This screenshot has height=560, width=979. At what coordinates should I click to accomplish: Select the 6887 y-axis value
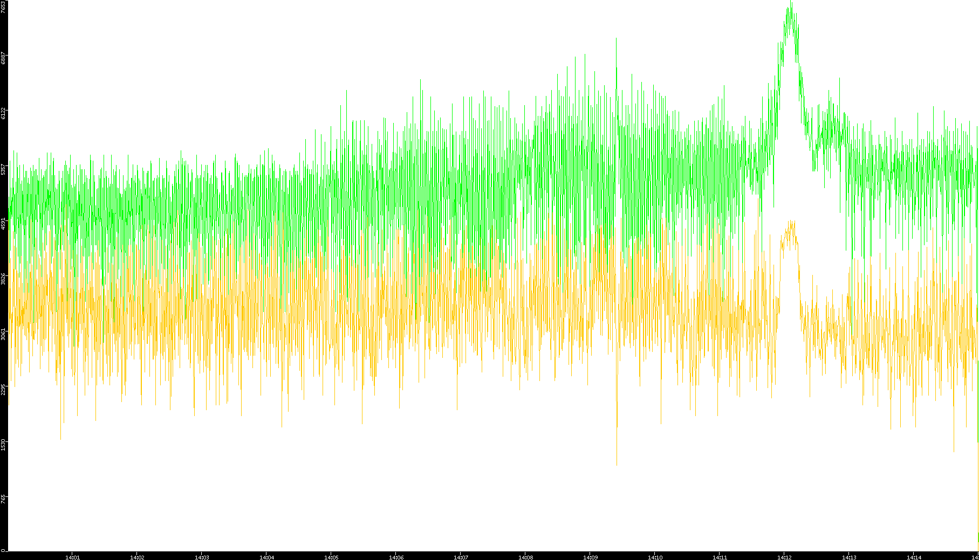pyautogui.click(x=3, y=58)
